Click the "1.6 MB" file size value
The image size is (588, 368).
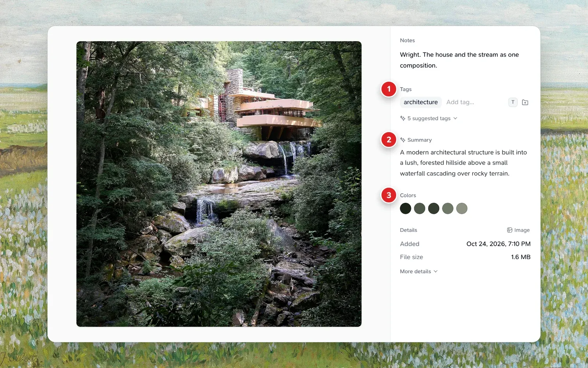(521, 257)
